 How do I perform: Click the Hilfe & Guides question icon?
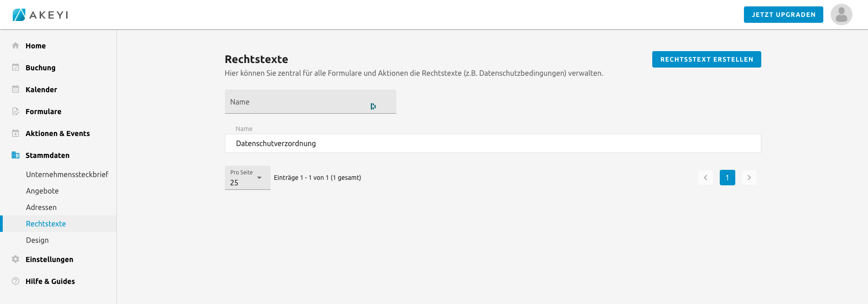pyautogui.click(x=16, y=281)
